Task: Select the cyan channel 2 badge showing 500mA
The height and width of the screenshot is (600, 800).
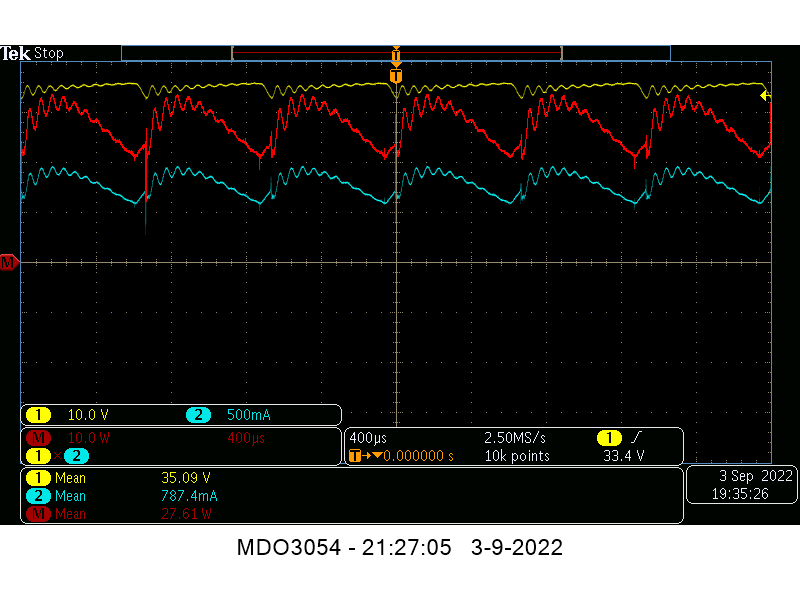Action: [198, 415]
